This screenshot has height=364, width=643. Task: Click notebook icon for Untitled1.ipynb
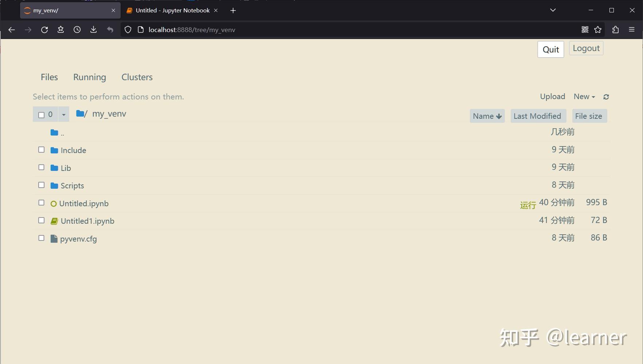point(54,221)
